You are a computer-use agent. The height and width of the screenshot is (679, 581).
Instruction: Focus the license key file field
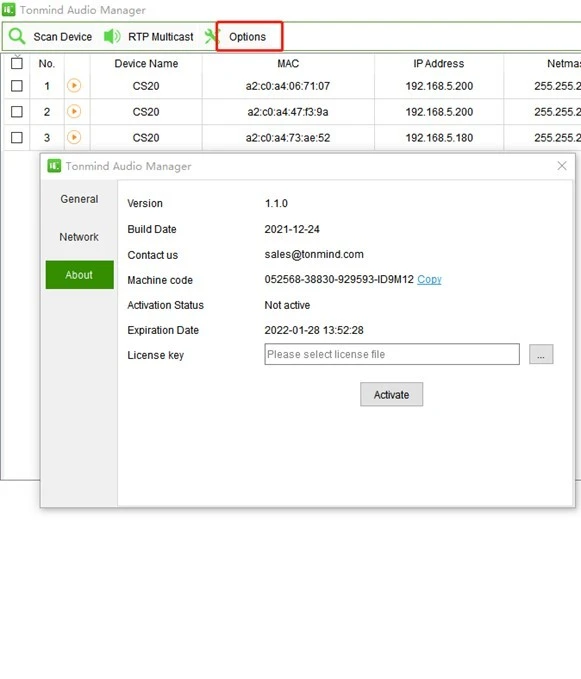coord(392,354)
